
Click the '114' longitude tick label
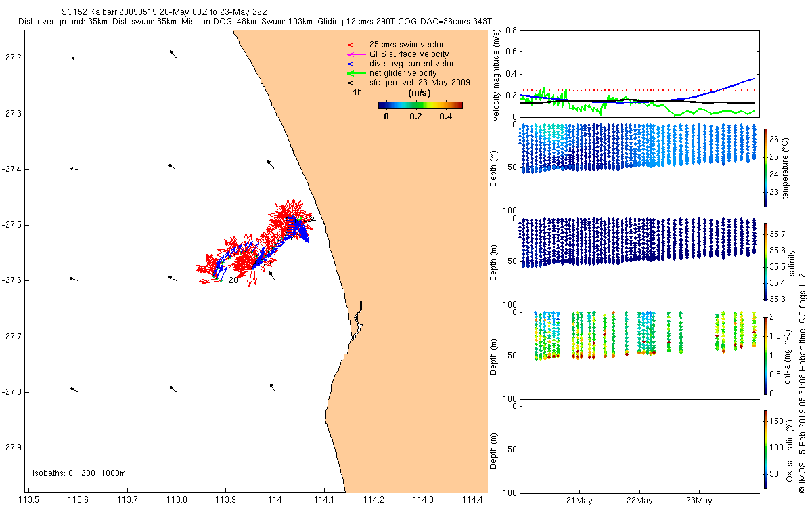[x=275, y=500]
